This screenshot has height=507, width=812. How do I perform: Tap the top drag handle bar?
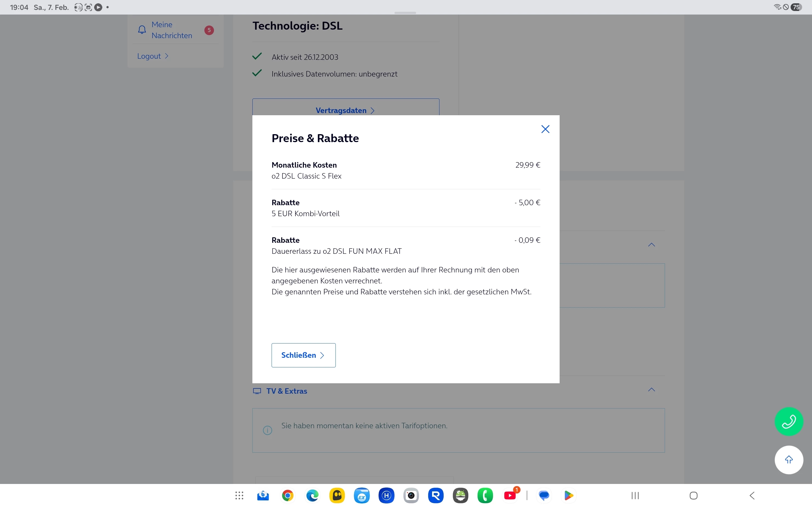tap(405, 13)
